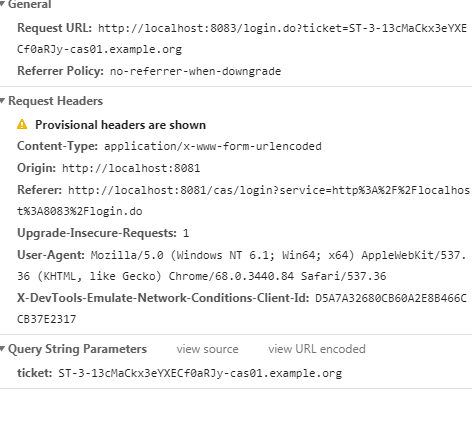Screen dimensions: 472x423
Task: Click the Origin header value localhost:8081
Action: [131, 168]
